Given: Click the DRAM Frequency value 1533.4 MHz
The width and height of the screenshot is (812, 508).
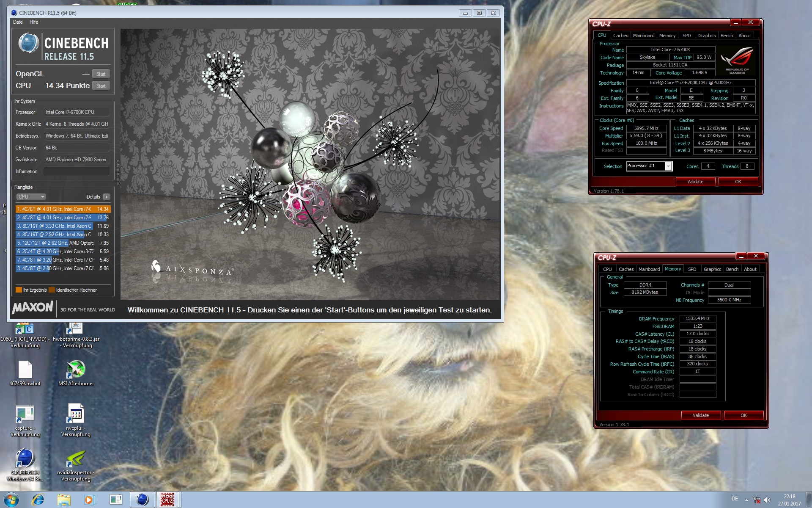Looking at the screenshot, I should click(x=698, y=319).
